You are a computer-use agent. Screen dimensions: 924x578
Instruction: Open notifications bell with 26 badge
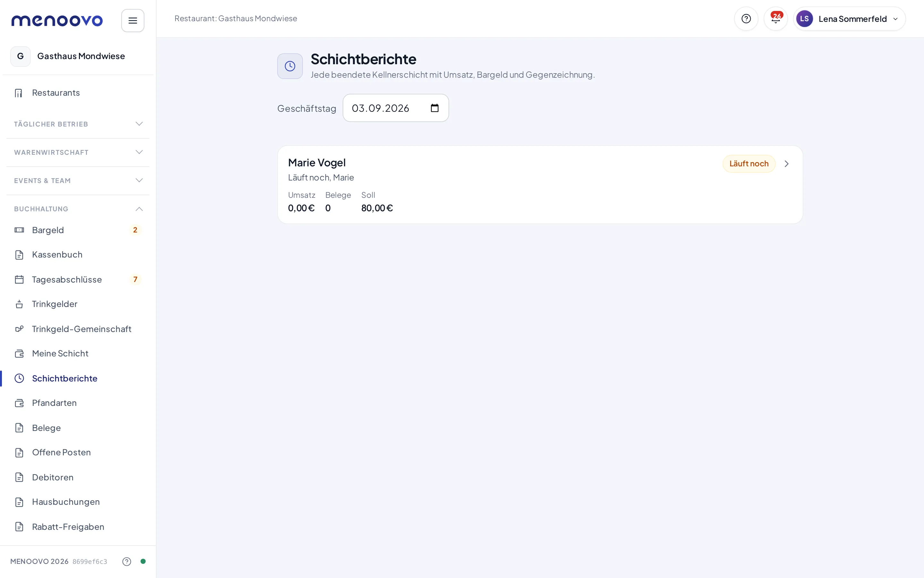click(775, 19)
